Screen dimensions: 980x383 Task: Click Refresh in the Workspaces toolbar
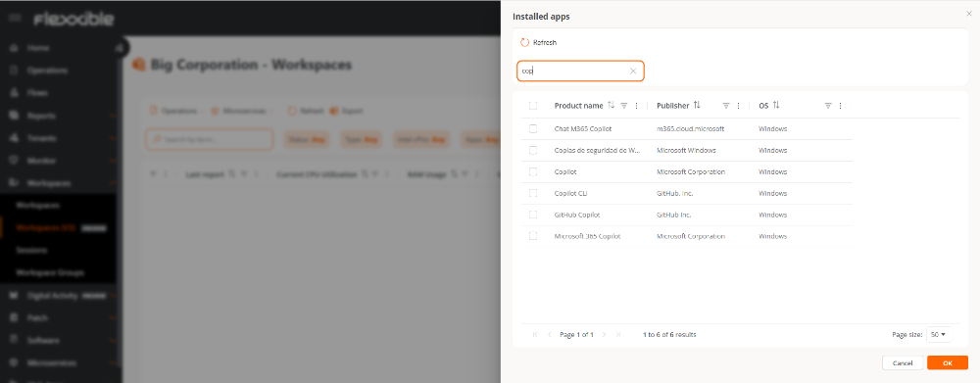click(x=306, y=111)
